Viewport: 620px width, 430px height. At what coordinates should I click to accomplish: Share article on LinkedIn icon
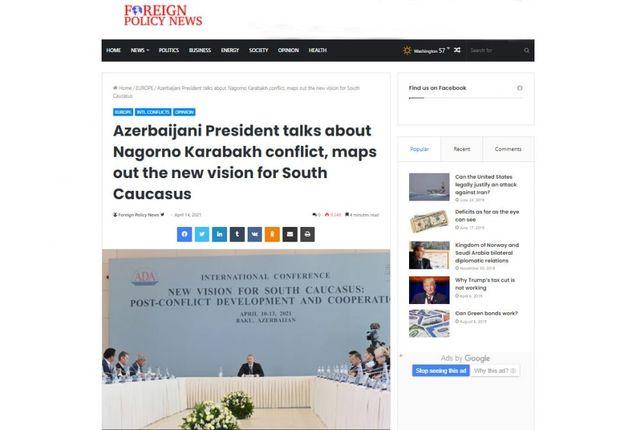pyautogui.click(x=219, y=235)
